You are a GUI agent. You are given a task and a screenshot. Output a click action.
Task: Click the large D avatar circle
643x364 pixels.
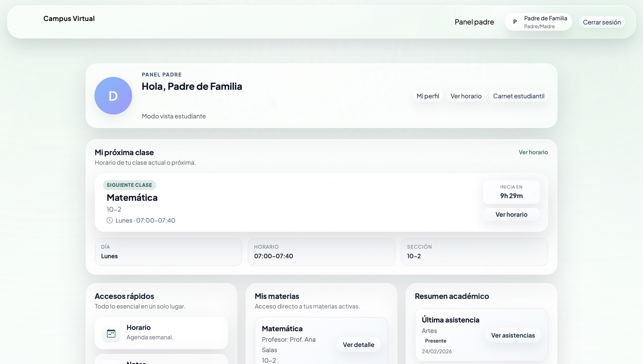pos(113,96)
